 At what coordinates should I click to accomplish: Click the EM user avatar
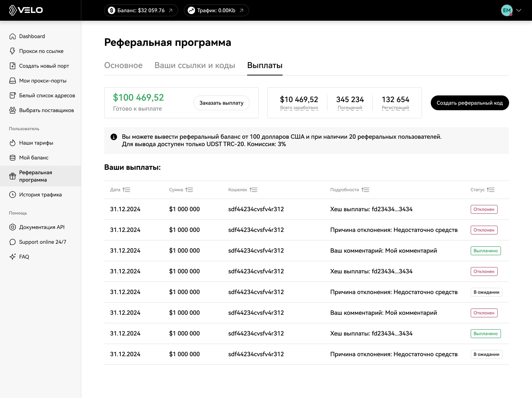tap(507, 10)
